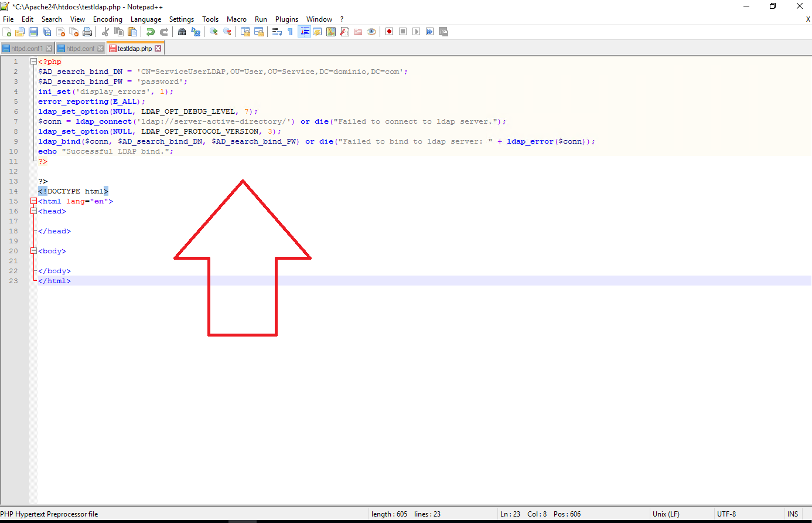Toggle Show All Characters pilcrow icon

290,32
